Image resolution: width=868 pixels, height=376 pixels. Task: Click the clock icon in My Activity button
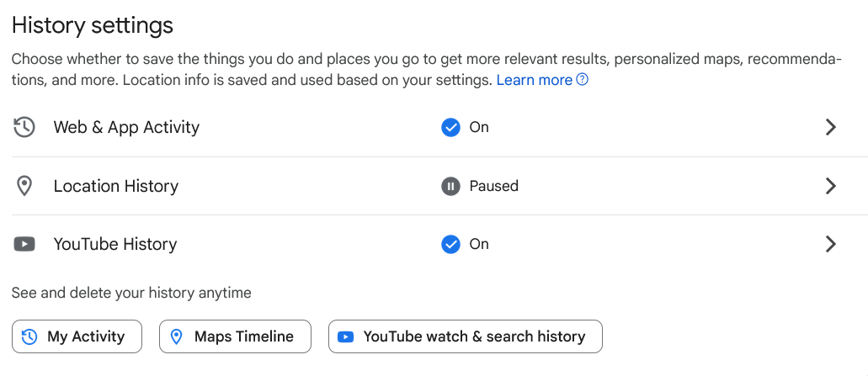30,336
